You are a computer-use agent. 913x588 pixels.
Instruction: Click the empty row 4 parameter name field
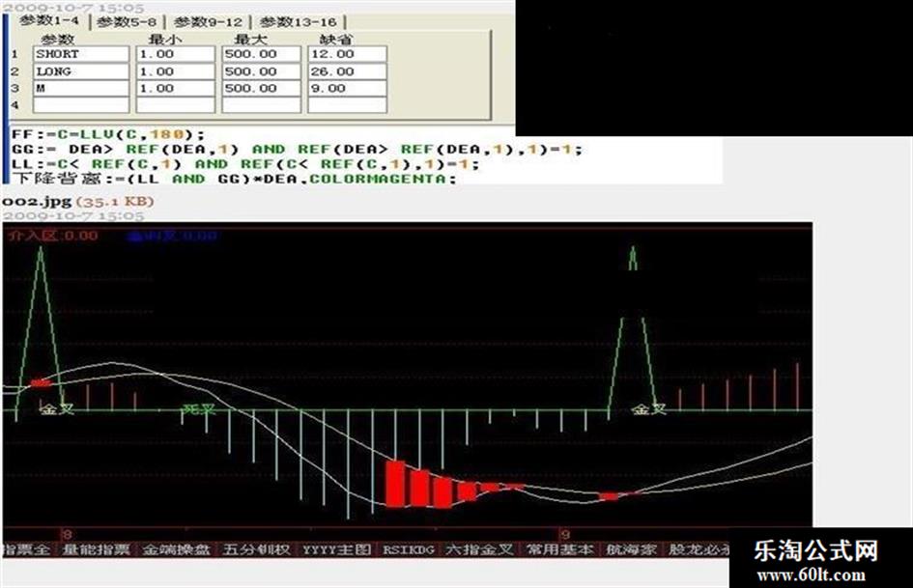click(81, 105)
